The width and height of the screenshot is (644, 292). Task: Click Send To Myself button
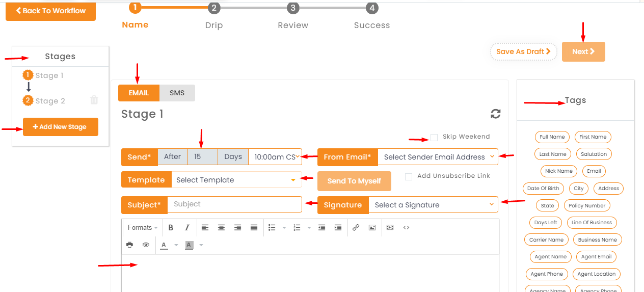(354, 181)
